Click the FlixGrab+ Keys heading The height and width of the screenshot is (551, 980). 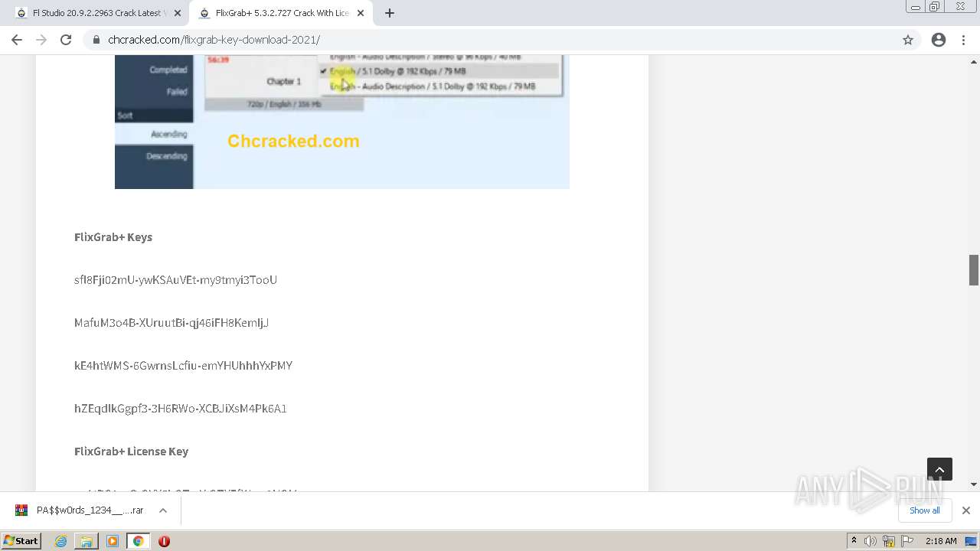pyautogui.click(x=113, y=237)
